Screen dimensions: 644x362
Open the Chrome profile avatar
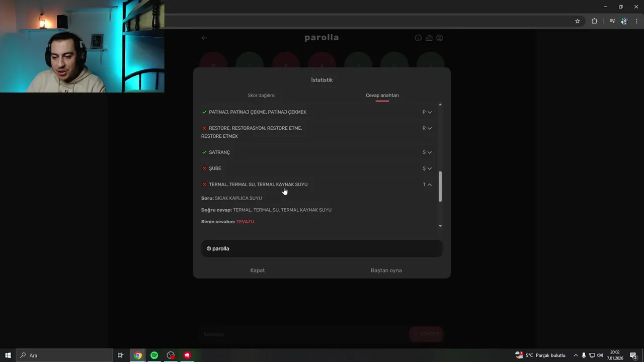tap(624, 21)
